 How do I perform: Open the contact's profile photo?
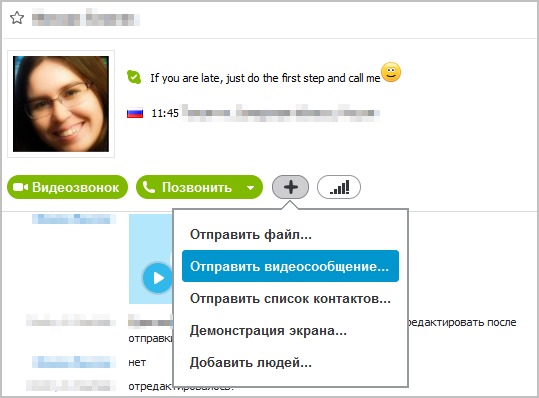tap(61, 104)
